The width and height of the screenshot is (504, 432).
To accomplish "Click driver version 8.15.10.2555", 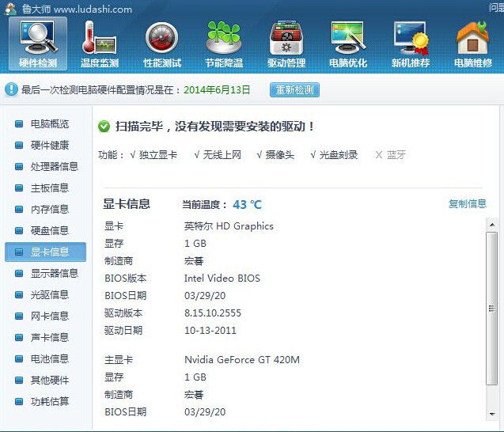I will coord(213,313).
